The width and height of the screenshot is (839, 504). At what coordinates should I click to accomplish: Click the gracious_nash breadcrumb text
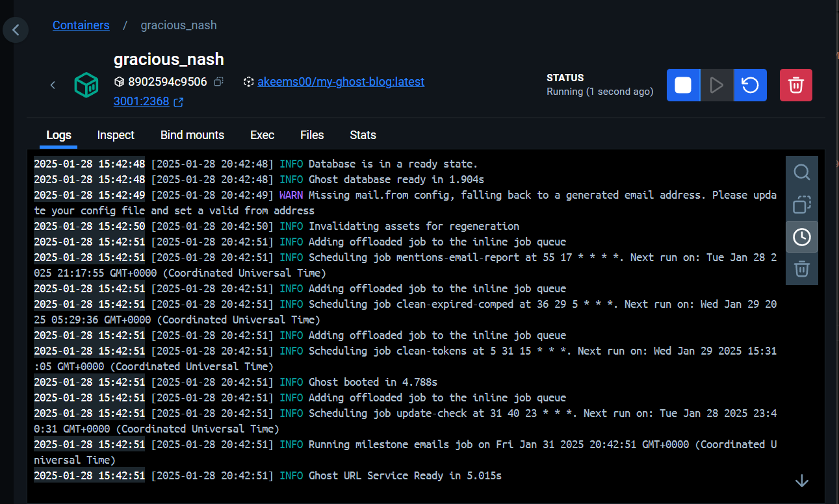pyautogui.click(x=179, y=25)
